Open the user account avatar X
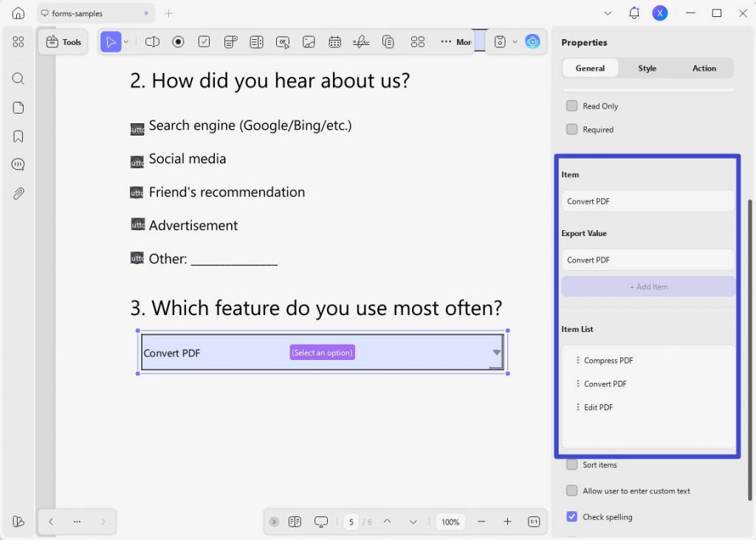 point(660,13)
